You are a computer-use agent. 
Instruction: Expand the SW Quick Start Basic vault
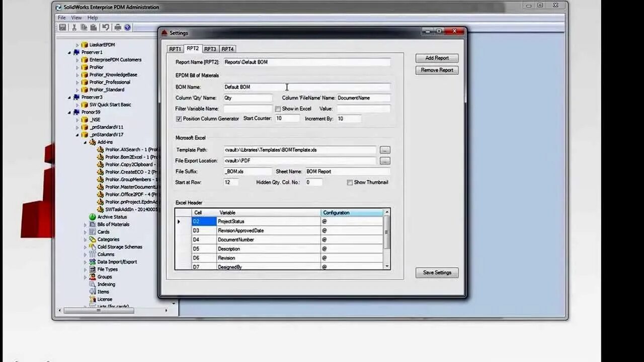(x=77, y=105)
